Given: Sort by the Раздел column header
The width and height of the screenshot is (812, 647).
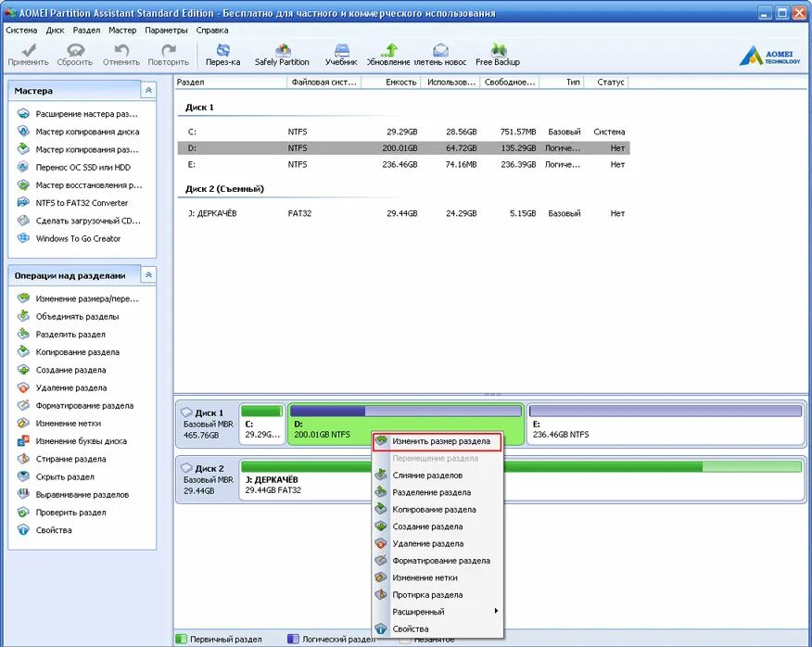Looking at the screenshot, I should pos(231,82).
